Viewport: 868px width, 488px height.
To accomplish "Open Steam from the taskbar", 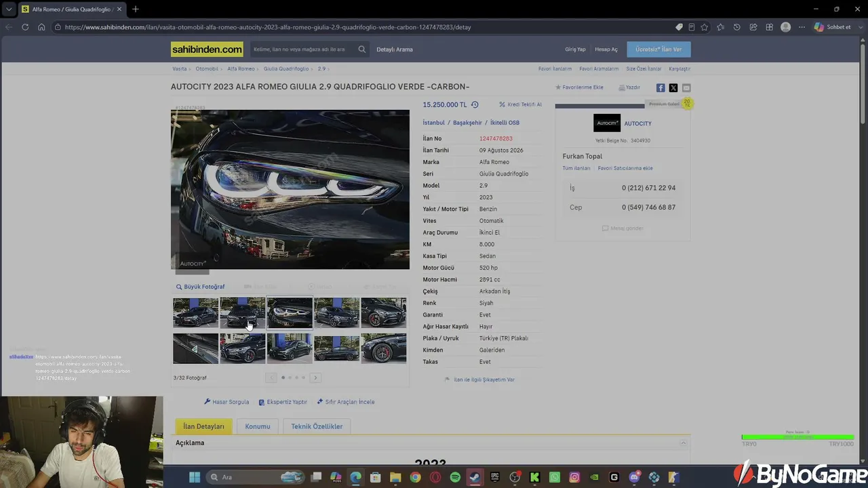I will tap(475, 477).
